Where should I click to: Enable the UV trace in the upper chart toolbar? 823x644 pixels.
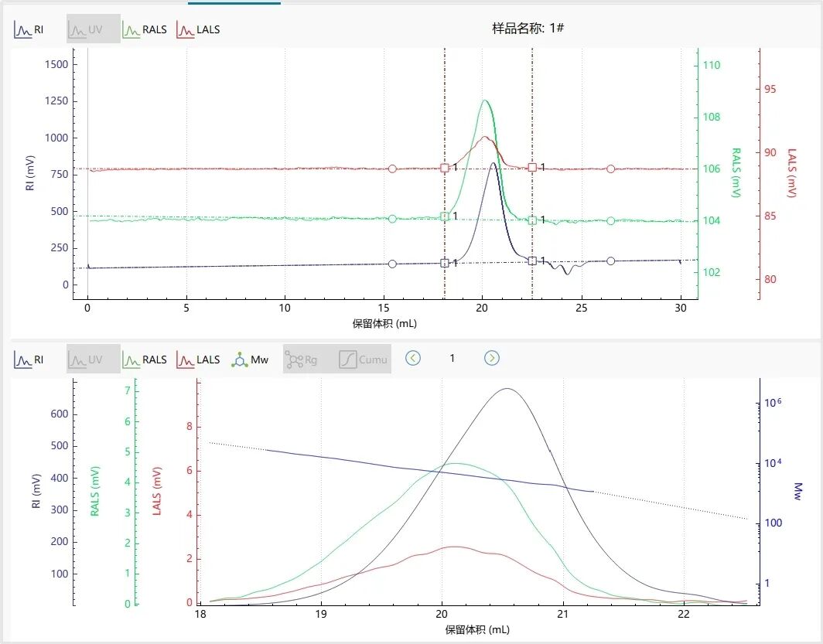93,29
